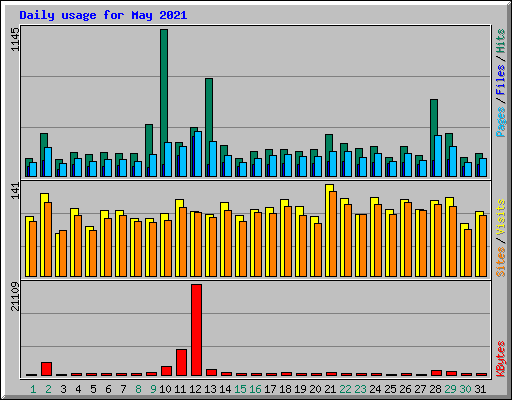512x400 pixels.
Task: Click day label 18 on x-axis
Action: [x=285, y=389]
